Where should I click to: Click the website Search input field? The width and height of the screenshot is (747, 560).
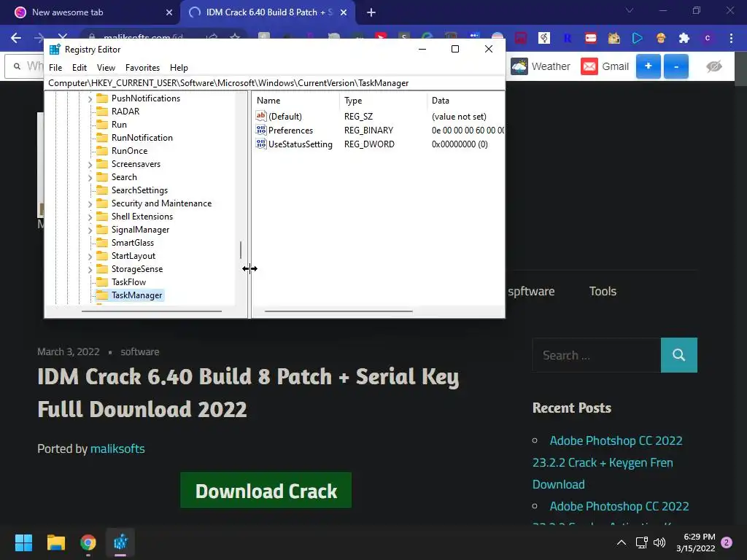[x=597, y=355]
